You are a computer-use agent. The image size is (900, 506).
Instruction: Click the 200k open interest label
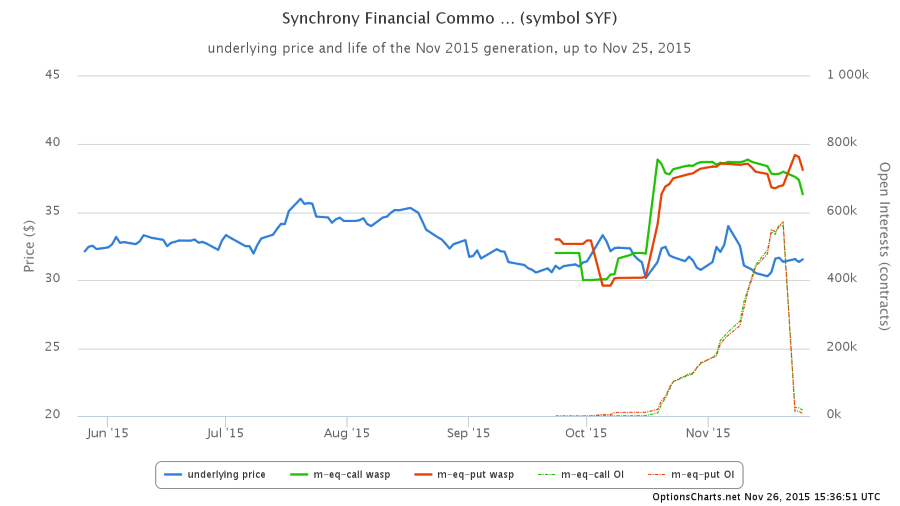click(x=841, y=347)
